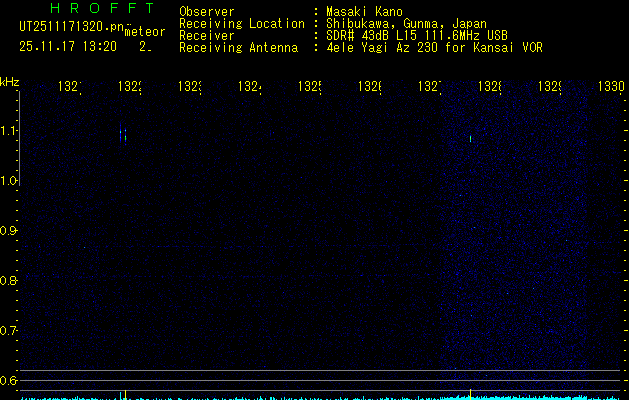Screen dimensions: 629x400
Task: Click the yellow bottom-strip marker below the 1322 echo
Action: [126, 394]
